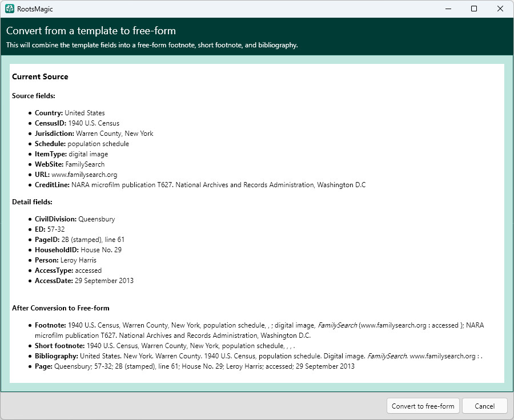Viewport: 514px width, 420px height.
Task: Click the "Short footnote:" label
Action: 60,346
